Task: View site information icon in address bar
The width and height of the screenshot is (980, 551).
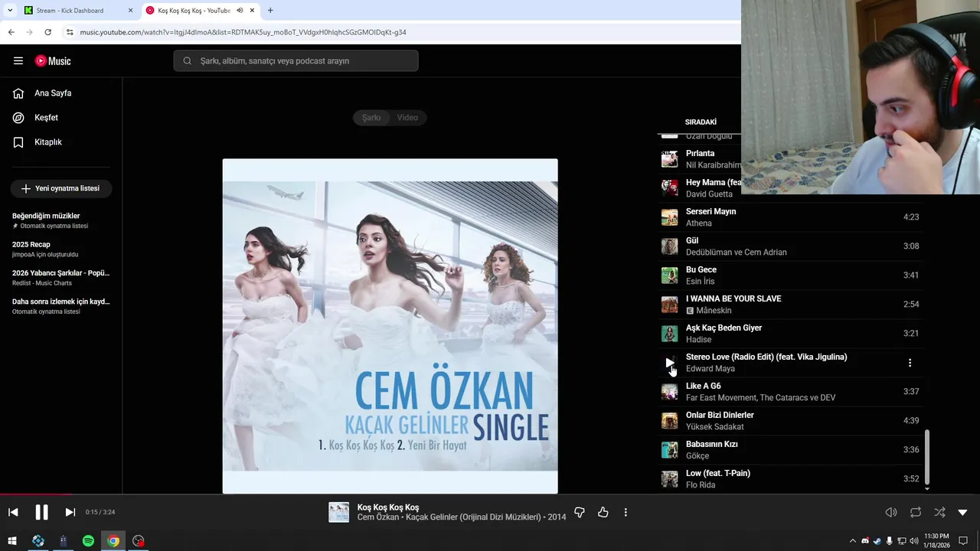Action: (x=70, y=32)
